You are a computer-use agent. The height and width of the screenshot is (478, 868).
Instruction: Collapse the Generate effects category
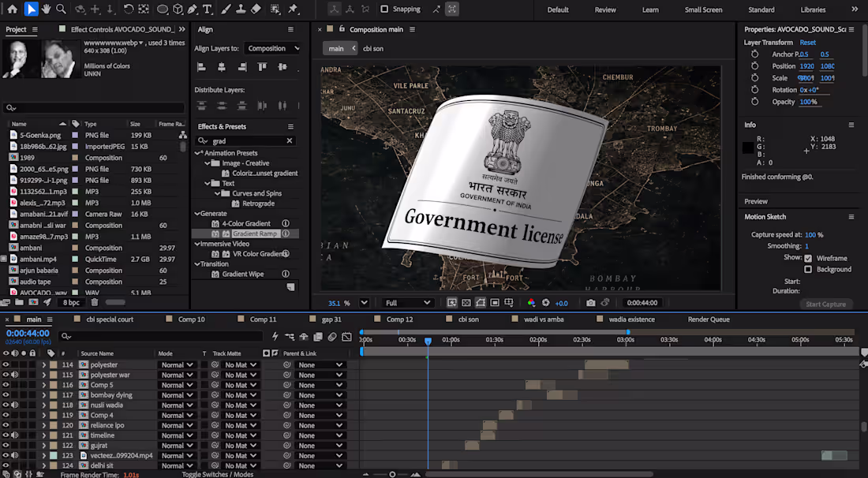pos(197,214)
